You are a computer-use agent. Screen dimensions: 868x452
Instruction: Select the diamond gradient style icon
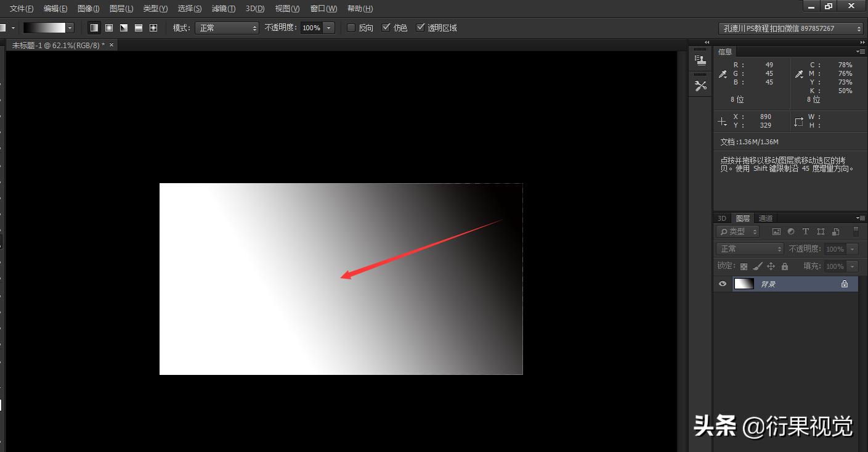click(x=153, y=28)
